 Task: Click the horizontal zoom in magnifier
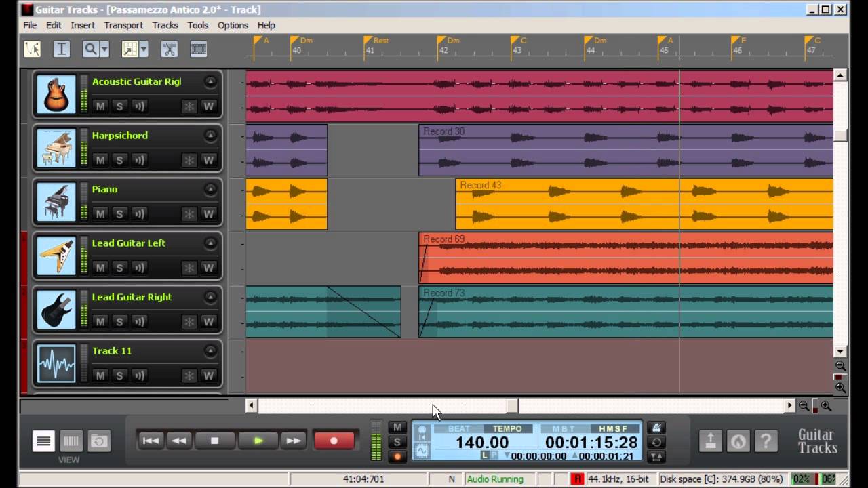(826, 405)
